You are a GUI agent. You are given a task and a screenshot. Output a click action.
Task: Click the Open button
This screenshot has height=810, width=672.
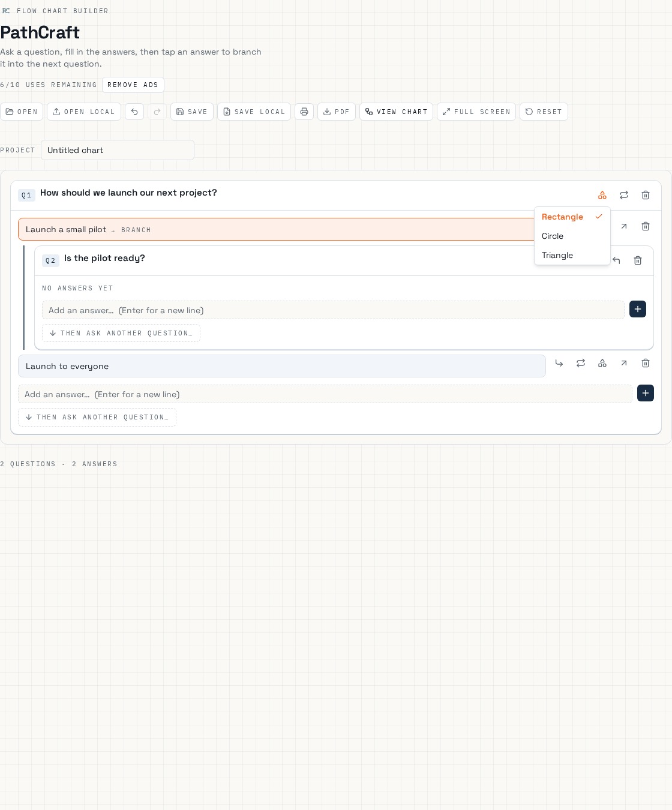pyautogui.click(x=22, y=112)
